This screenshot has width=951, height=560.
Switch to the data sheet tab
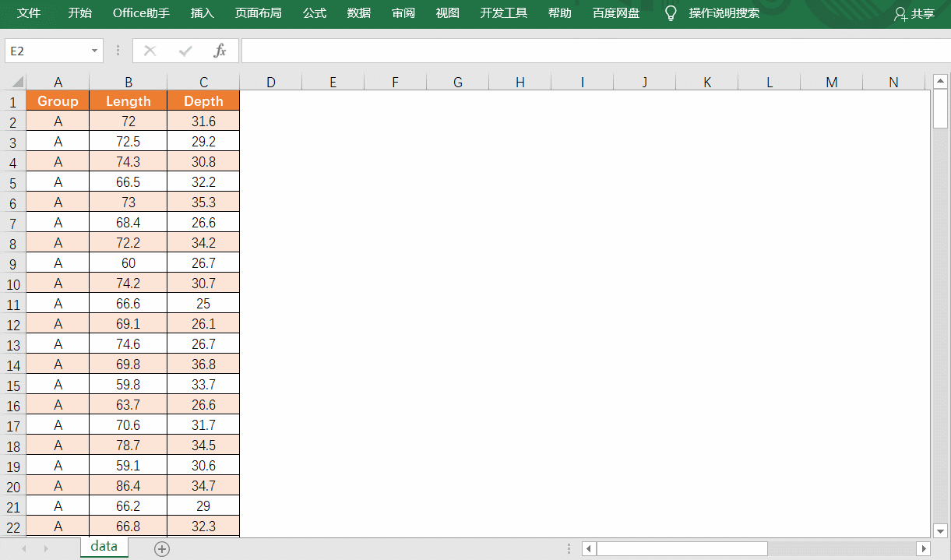click(104, 547)
